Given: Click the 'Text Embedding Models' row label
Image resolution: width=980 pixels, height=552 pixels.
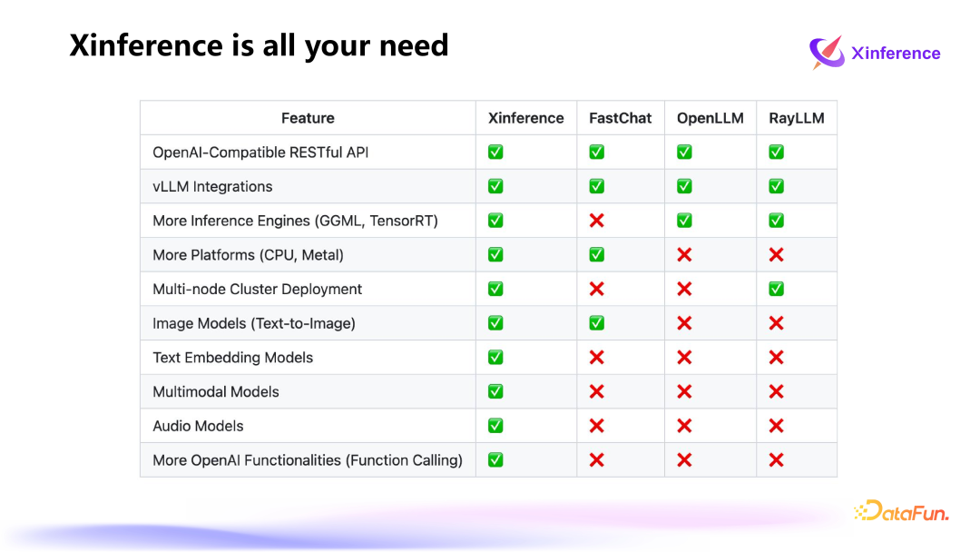Looking at the screenshot, I should 233,358.
